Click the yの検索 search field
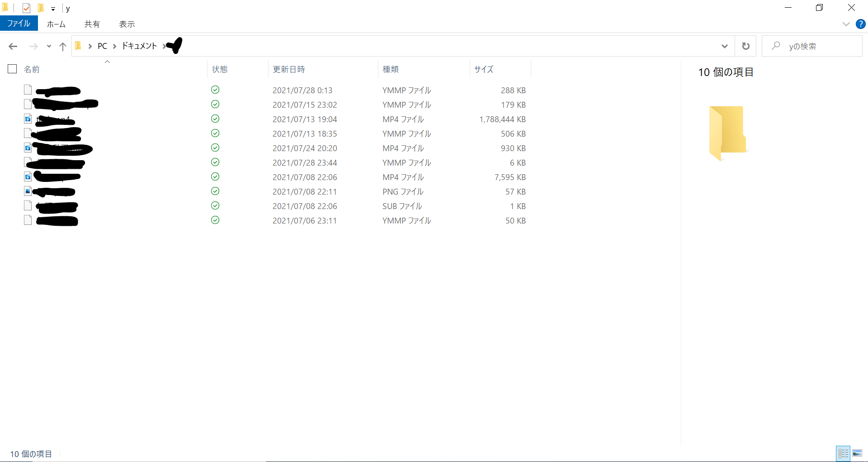 point(812,46)
